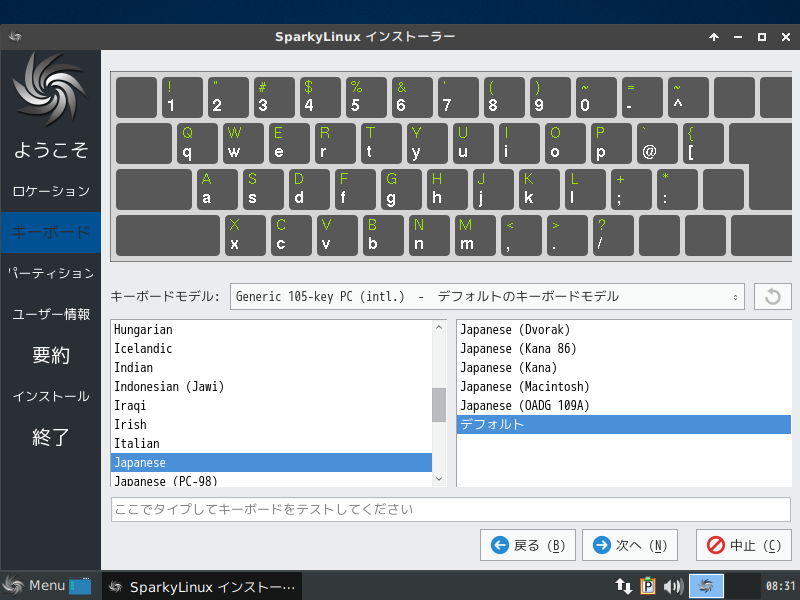Image resolution: width=800 pixels, height=600 pixels.
Task: Click the keyboard test input field
Action: coord(451,509)
